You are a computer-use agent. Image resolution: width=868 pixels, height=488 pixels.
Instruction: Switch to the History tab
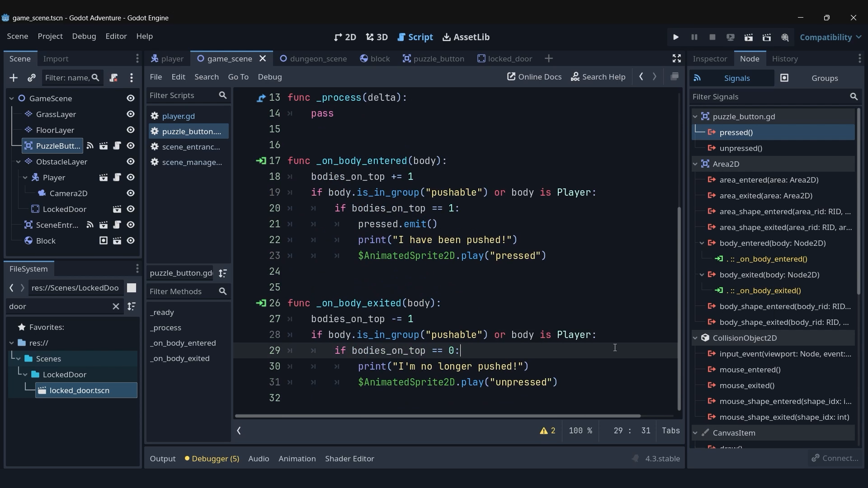tap(785, 58)
